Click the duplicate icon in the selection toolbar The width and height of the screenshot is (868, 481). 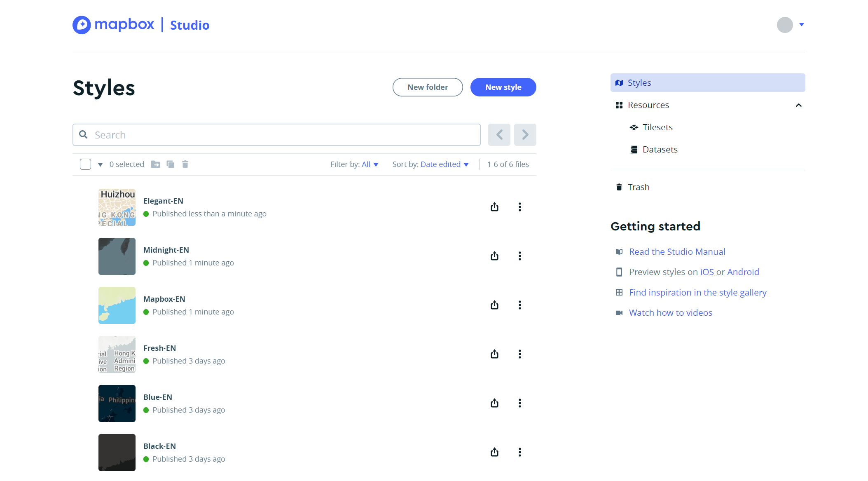point(170,164)
